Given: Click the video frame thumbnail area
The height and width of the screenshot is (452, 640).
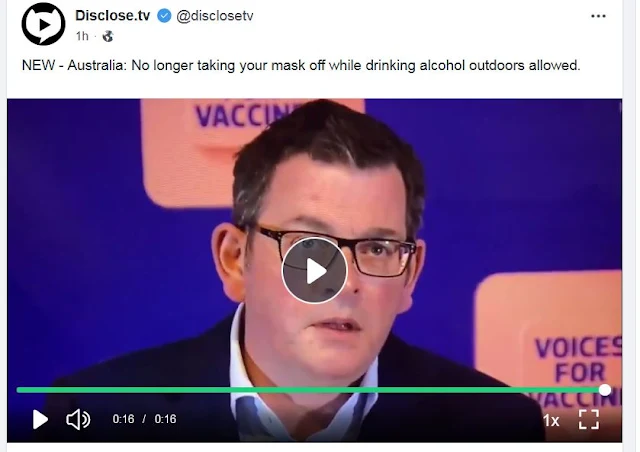Looking at the screenshot, I should coord(314,270).
